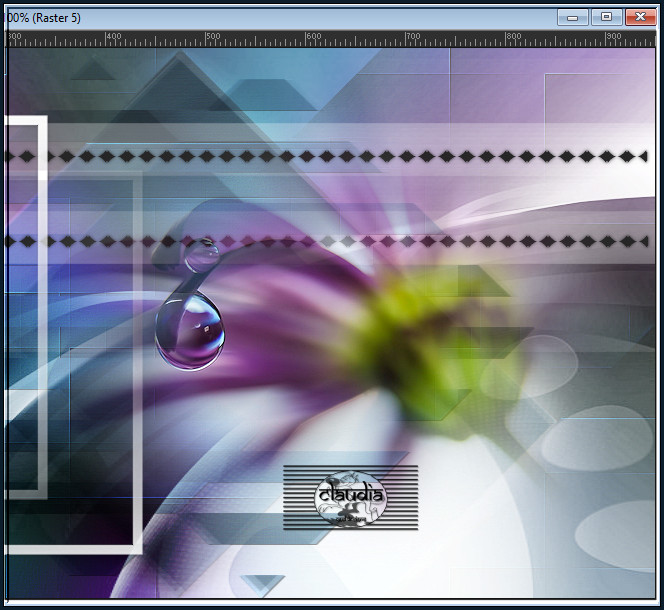
Task: Click the image window title bar text
Action: (42, 18)
